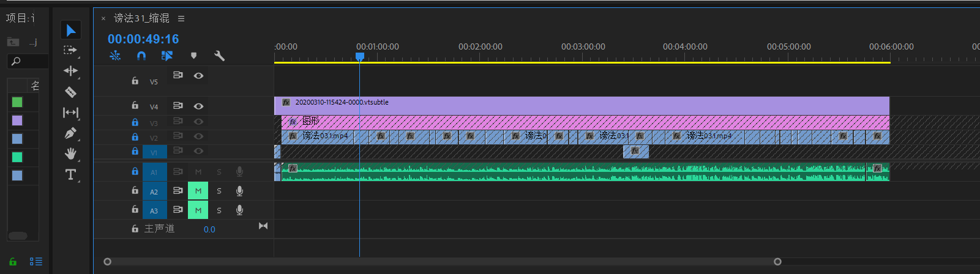Click the purple label color swatch
980x274 pixels.
tap(17, 120)
